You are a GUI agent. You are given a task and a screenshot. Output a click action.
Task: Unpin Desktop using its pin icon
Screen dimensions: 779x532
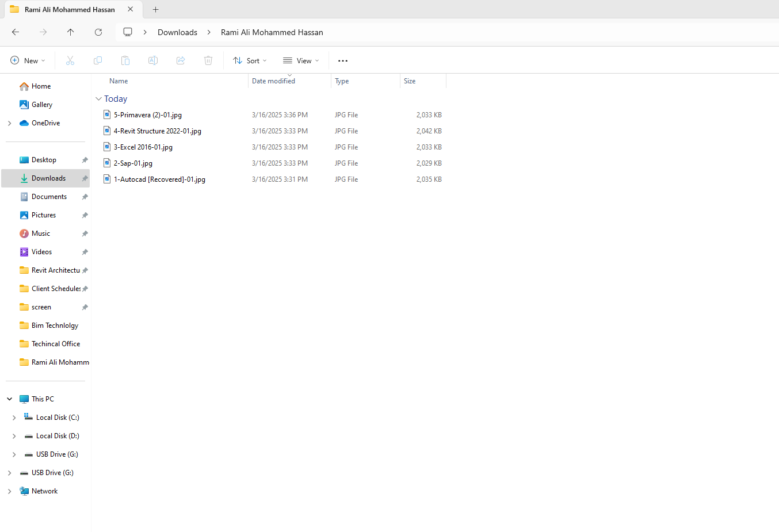pos(85,160)
